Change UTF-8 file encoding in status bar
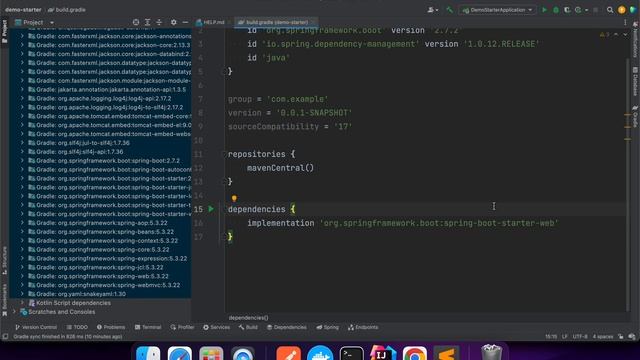This screenshot has height=360, width=640. (x=580, y=337)
